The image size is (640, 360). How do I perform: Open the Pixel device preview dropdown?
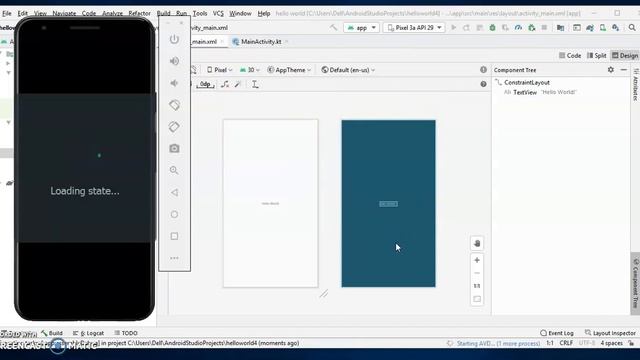[220, 70]
